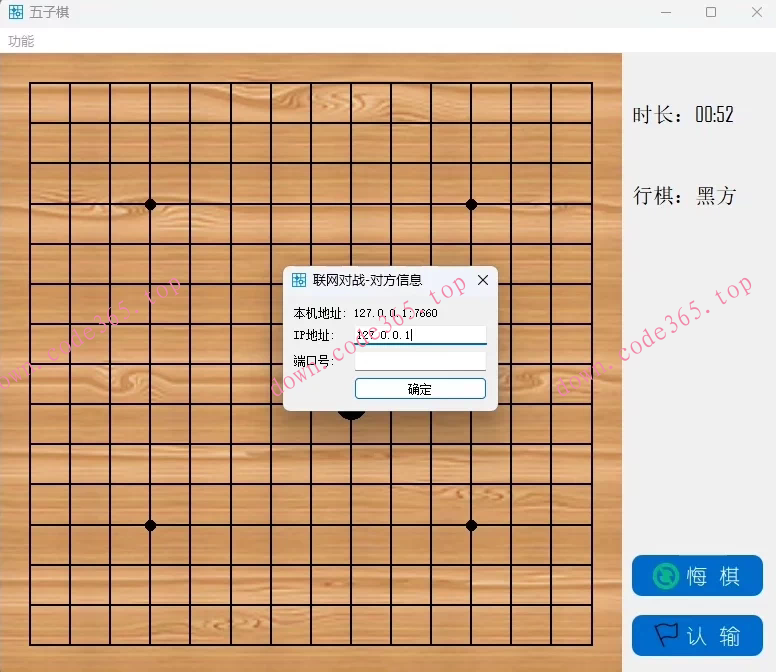Click the upper-left star point on board
The height and width of the screenshot is (672, 776).
click(x=150, y=204)
